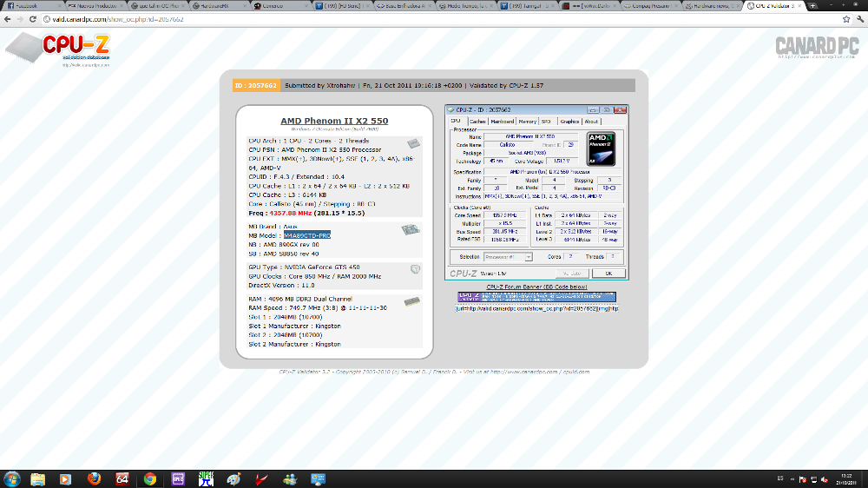
Task: Open Windows Explorer from taskbar
Action: [37, 479]
